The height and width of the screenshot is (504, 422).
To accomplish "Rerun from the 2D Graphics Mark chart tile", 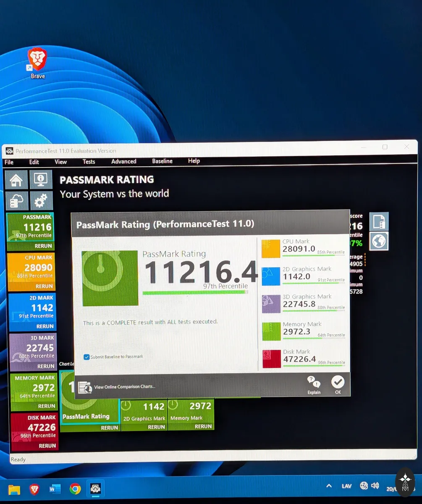I will [156, 427].
